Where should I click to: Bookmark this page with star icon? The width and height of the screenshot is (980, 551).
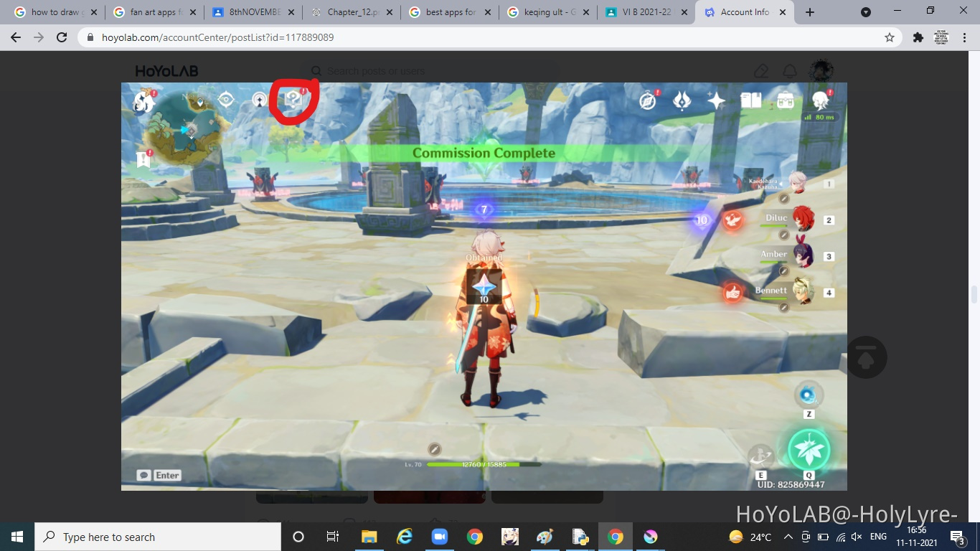click(x=890, y=37)
